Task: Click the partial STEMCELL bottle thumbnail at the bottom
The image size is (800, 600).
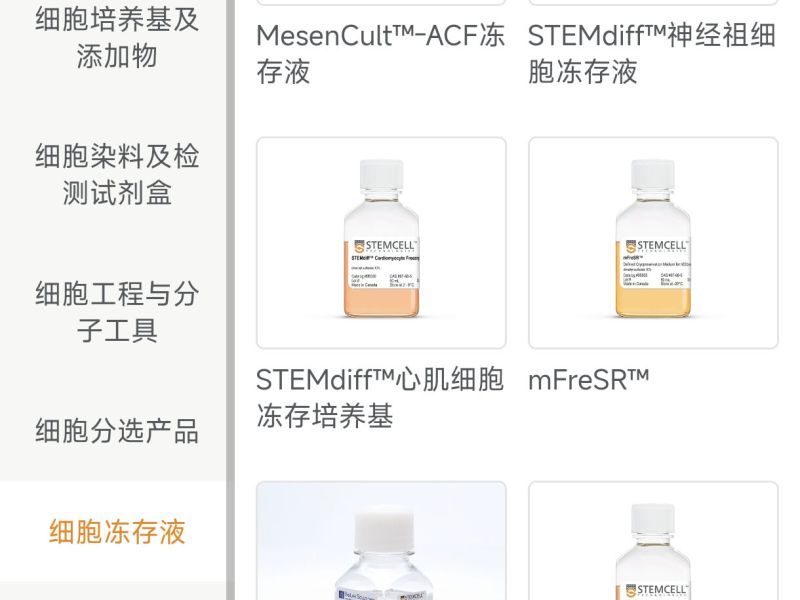Action: click(653, 541)
